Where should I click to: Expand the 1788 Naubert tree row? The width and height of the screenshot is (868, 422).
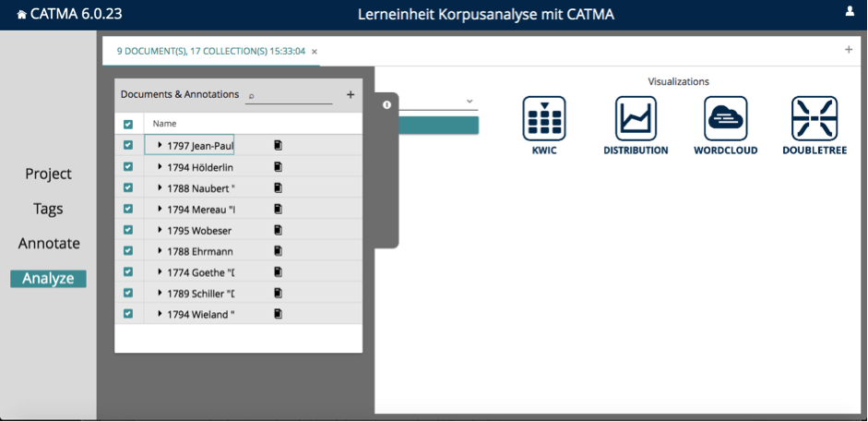[160, 187]
